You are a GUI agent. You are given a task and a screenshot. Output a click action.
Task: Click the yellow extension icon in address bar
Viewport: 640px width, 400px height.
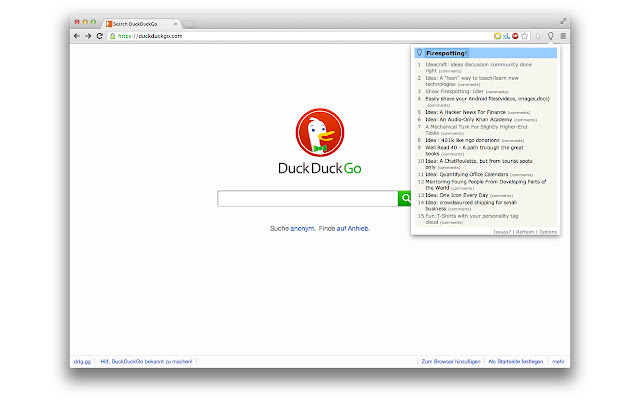click(x=497, y=36)
